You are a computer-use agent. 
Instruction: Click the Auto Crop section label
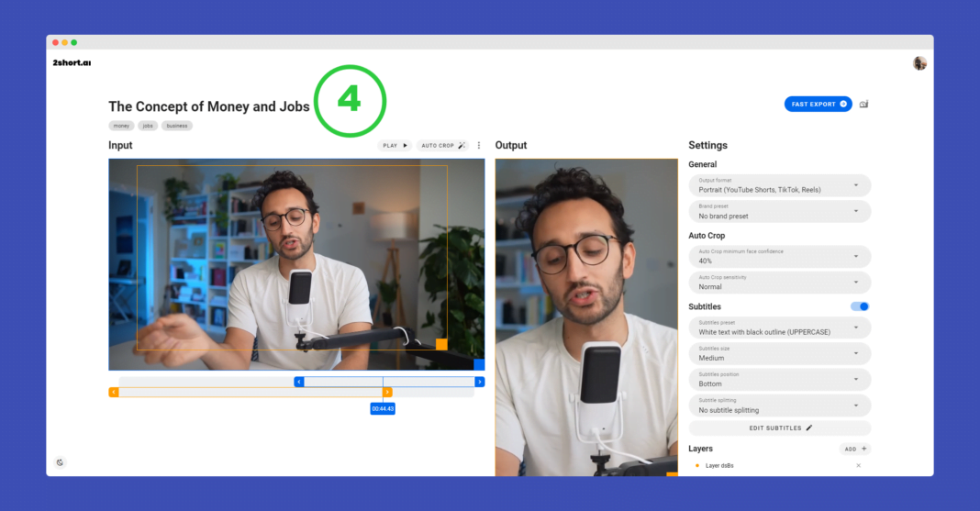point(707,236)
